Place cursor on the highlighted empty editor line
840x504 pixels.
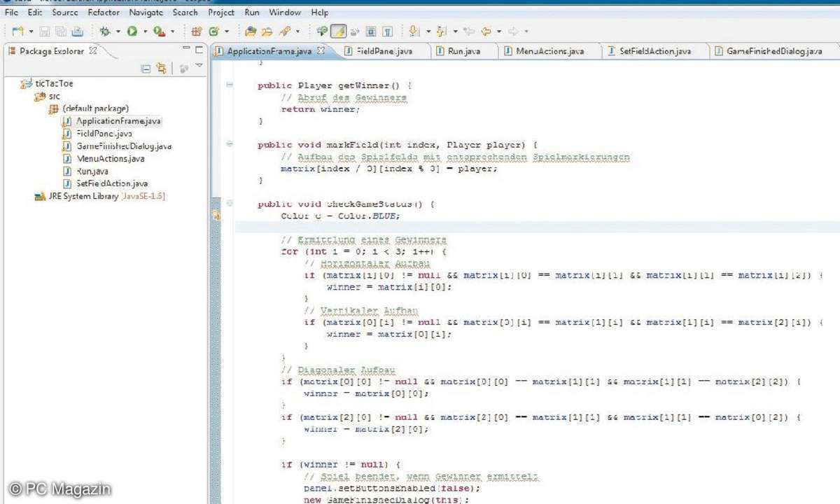coord(537,227)
